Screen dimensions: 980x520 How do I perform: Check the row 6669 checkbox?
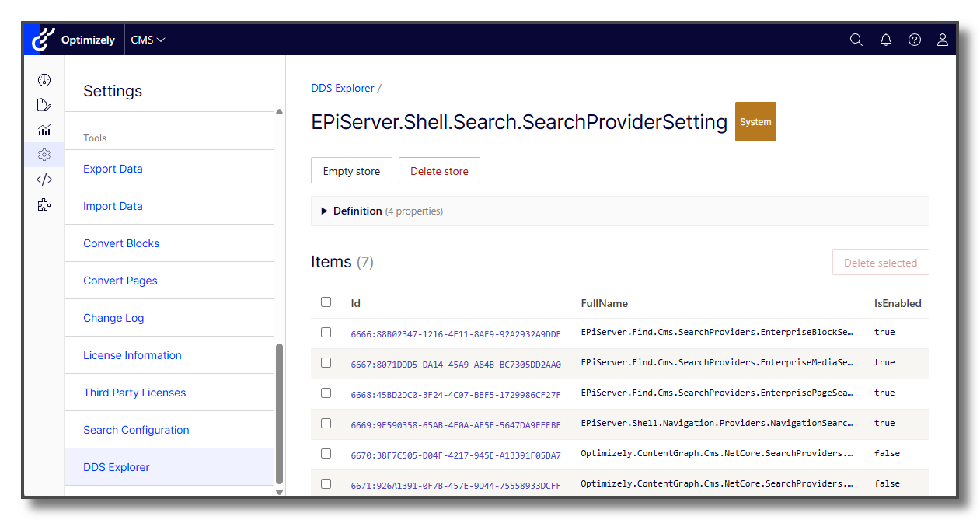pos(326,424)
